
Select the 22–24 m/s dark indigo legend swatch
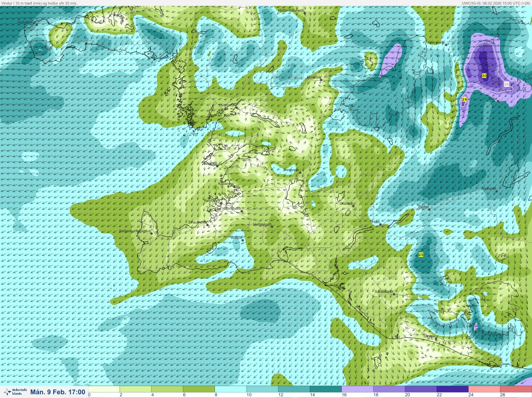pyautogui.click(x=453, y=389)
